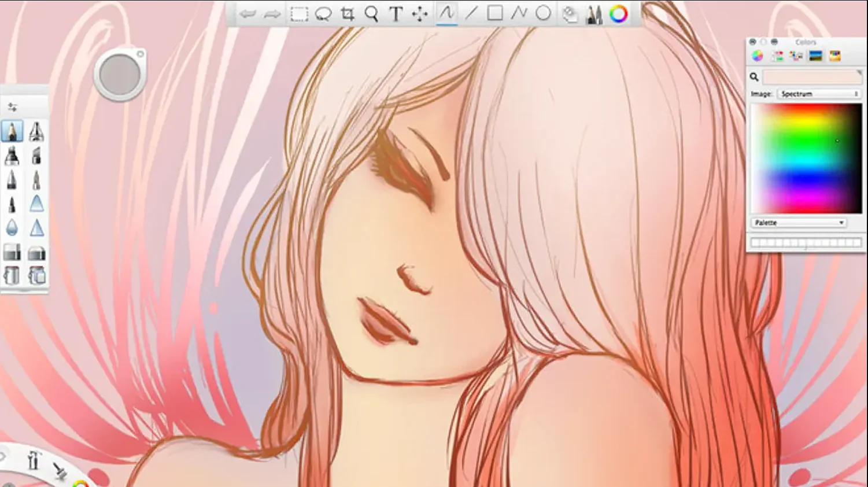This screenshot has width=868, height=487.
Task: Choose the Smear water-drop brush
Action: point(12,228)
